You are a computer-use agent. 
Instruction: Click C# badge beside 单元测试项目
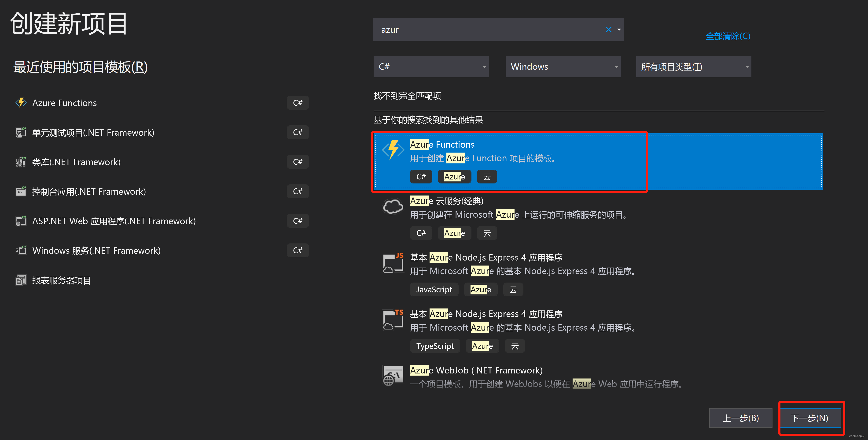(x=298, y=132)
